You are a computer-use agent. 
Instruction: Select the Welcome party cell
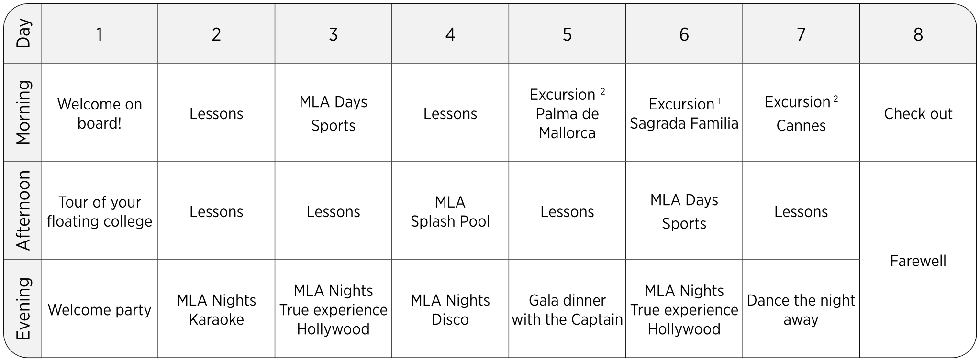[x=100, y=310]
